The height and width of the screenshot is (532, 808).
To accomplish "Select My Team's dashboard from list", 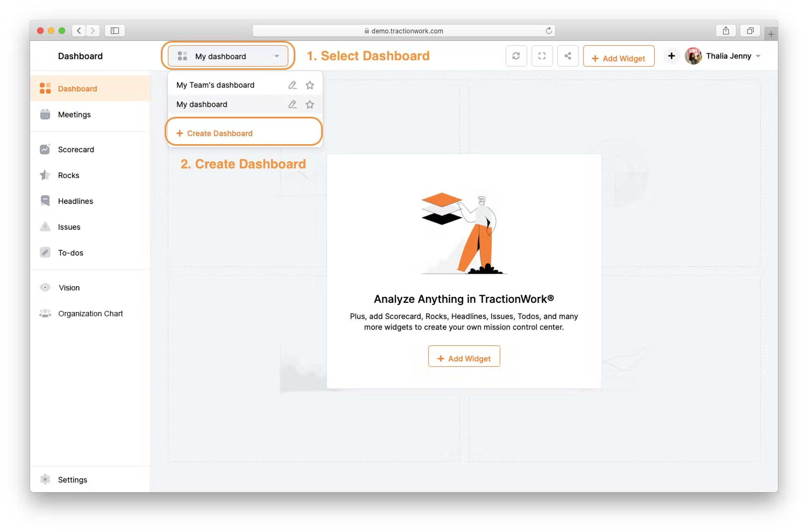I will 215,85.
